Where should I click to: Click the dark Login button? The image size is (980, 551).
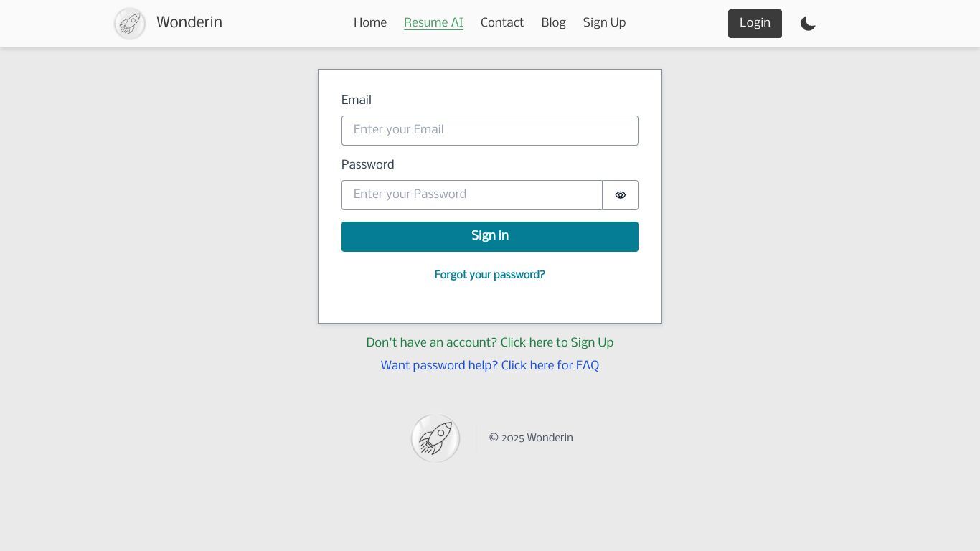pyautogui.click(x=755, y=24)
